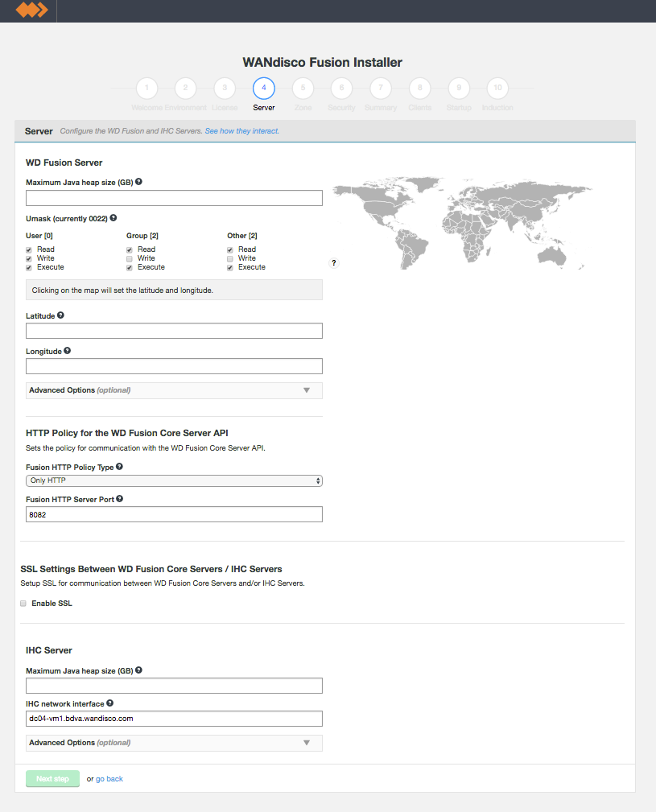Viewport: 656px width, 812px height.
Task: Click the go back link
Action: (109, 779)
